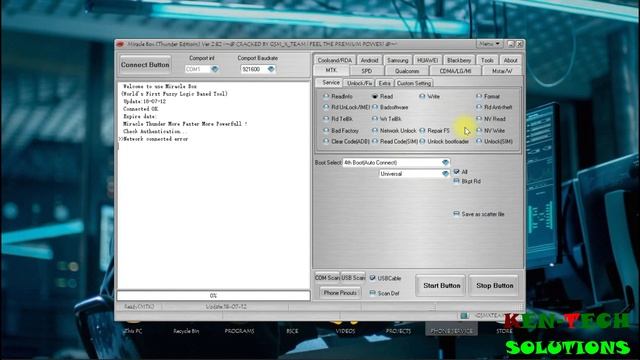The image size is (640, 360).
Task: Expand the Universal model dropdown
Action: pyautogui.click(x=445, y=173)
